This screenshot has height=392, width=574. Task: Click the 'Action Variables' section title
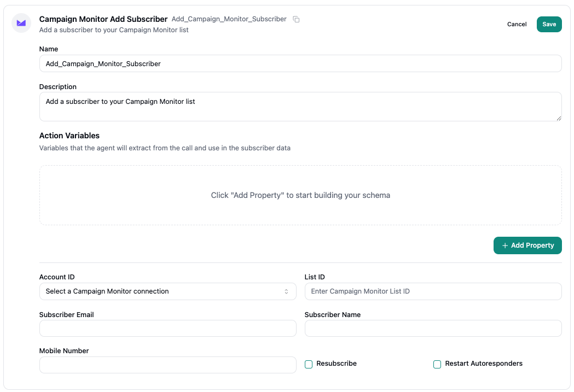[69, 136]
